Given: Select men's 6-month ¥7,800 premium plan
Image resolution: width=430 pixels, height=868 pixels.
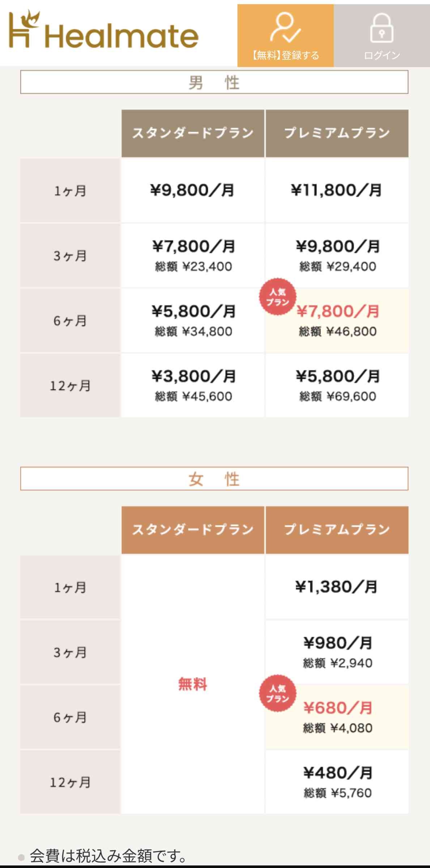Looking at the screenshot, I should [x=338, y=320].
